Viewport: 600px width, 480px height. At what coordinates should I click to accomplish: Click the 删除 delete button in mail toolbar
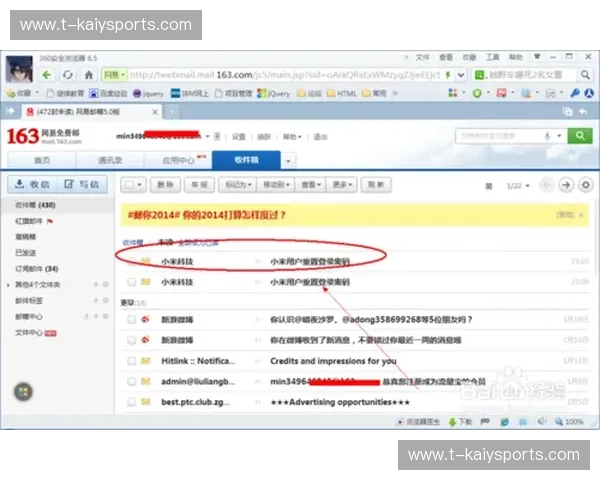[165, 185]
